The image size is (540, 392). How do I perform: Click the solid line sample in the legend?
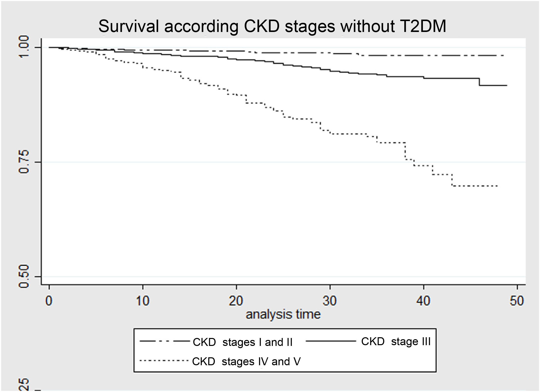331,341
